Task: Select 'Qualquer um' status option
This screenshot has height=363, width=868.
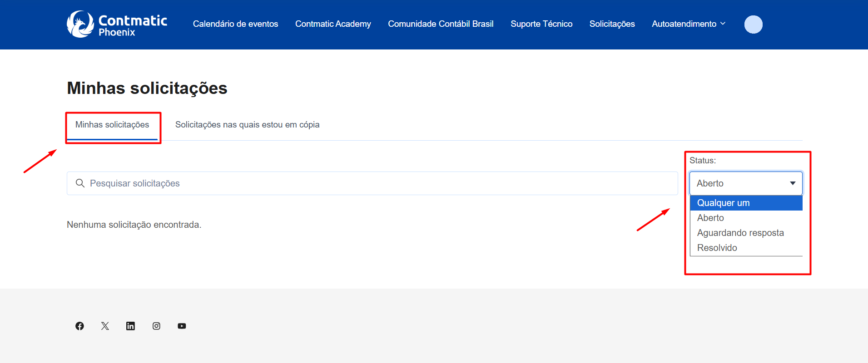Action: click(x=746, y=203)
